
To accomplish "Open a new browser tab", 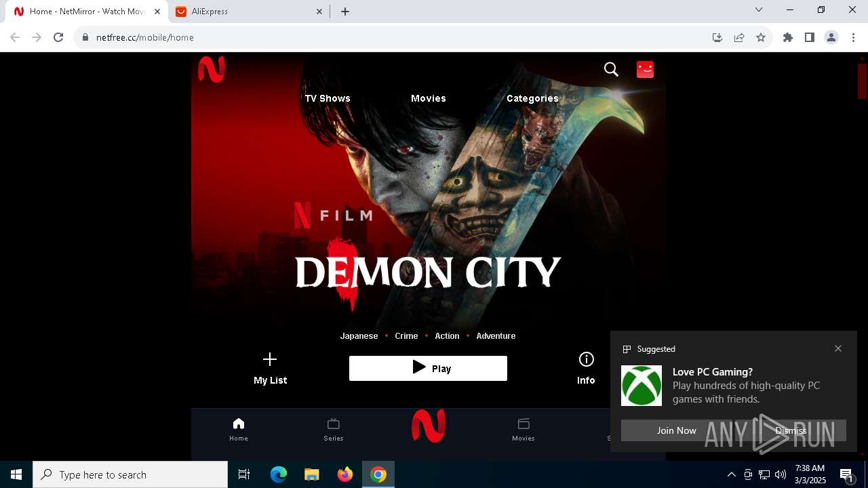I will [x=345, y=12].
